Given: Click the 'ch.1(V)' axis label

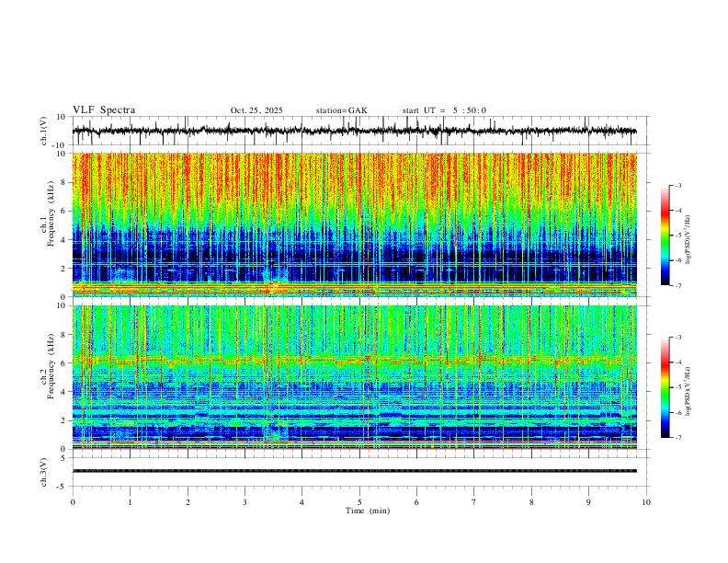Looking at the screenshot, I should (44, 131).
